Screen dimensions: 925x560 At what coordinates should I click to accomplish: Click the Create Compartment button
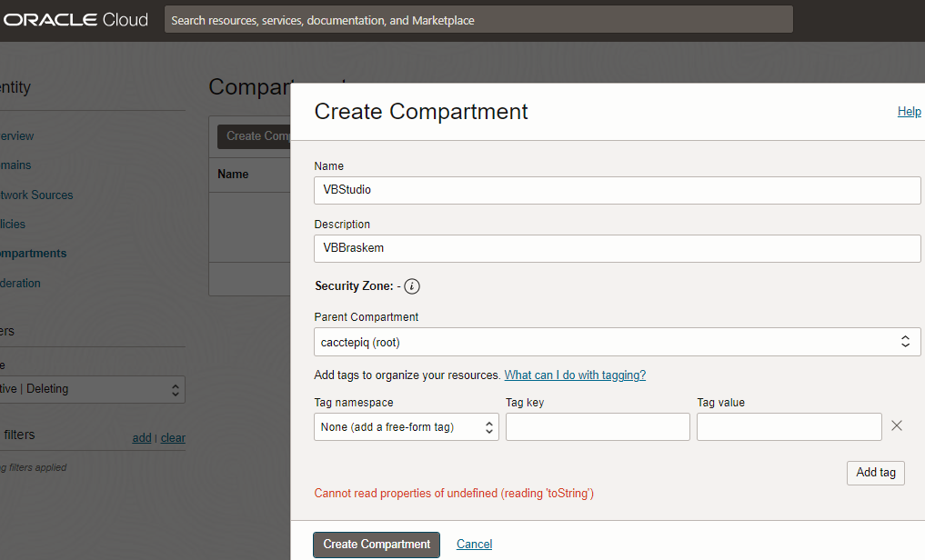coord(376,544)
